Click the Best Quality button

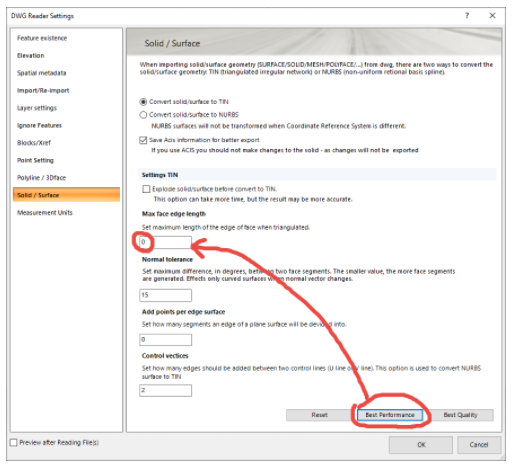click(x=460, y=415)
